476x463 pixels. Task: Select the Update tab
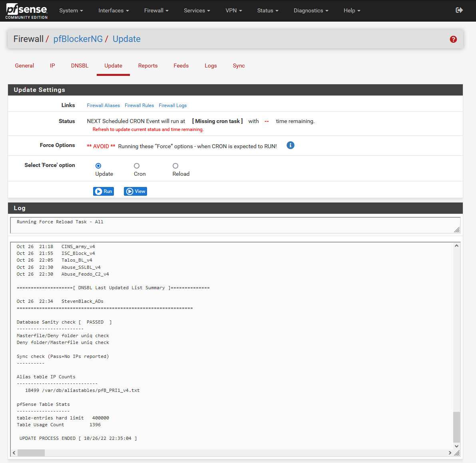(x=113, y=66)
